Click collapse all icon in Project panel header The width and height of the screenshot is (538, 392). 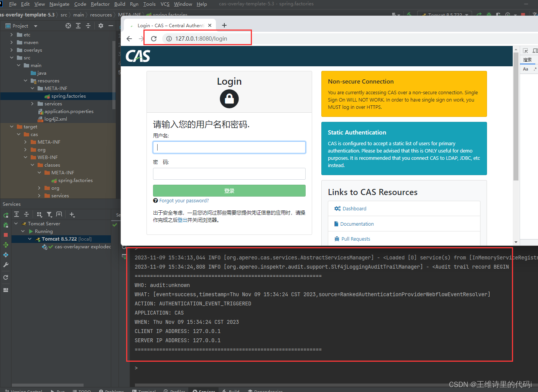click(88, 26)
